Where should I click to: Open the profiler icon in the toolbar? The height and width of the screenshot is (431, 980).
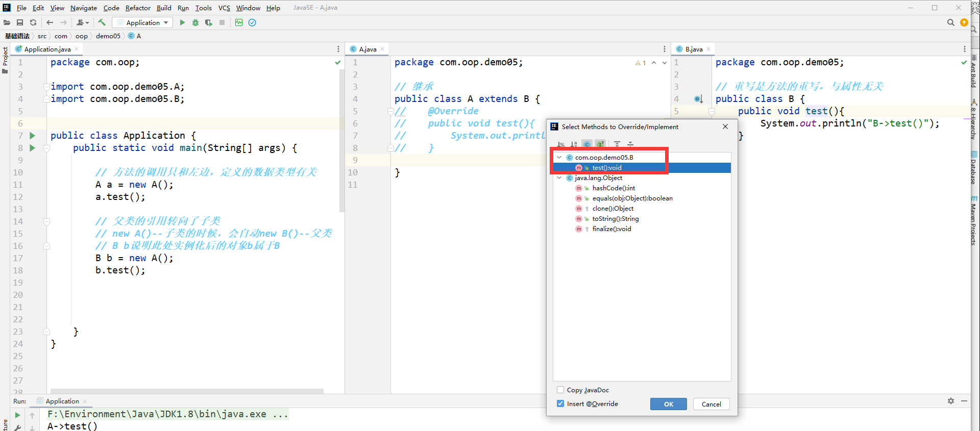[239, 22]
